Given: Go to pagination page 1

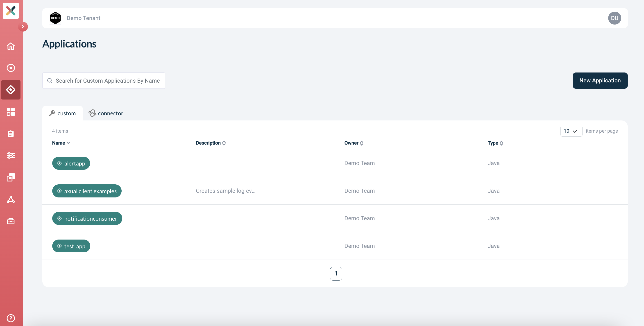Looking at the screenshot, I should click(336, 274).
